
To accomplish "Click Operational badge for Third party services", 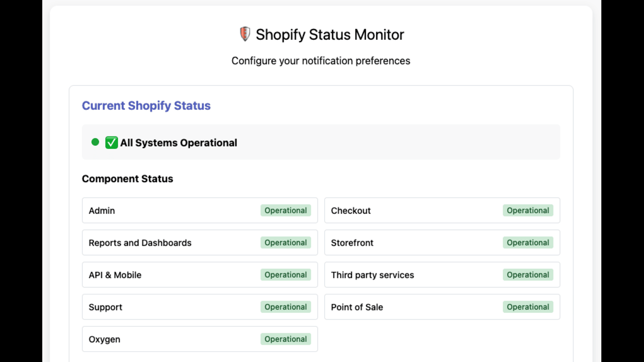I will pos(528,275).
